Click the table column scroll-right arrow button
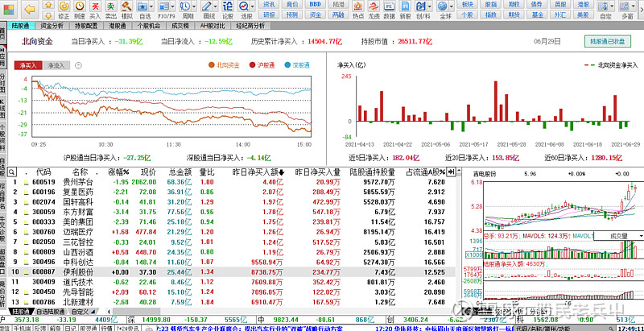644x331 pixels. pos(452,172)
